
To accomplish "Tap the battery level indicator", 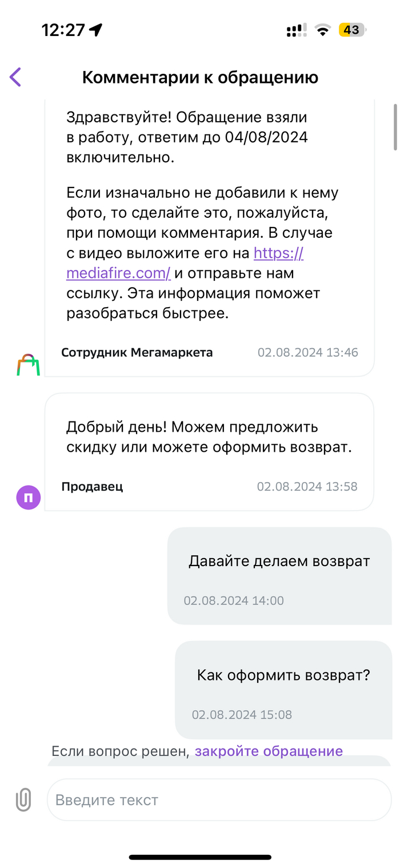I will 351,30.
